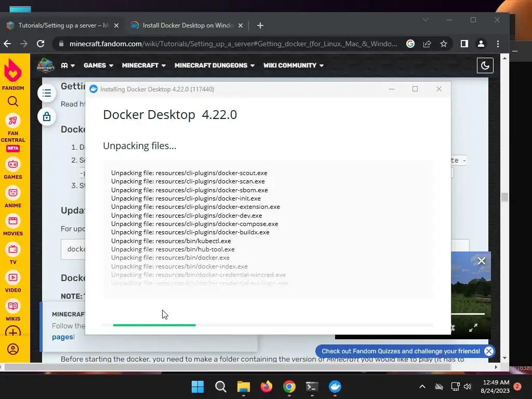Open the Anime icon in sidebar
The width and height of the screenshot is (532, 399).
13,193
